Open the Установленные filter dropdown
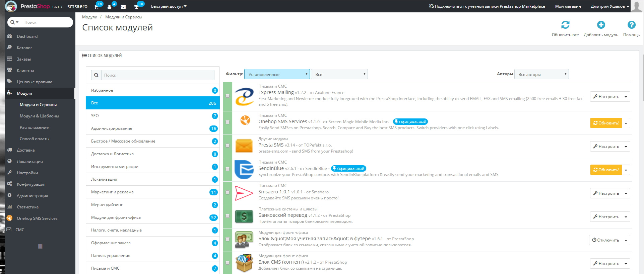This screenshot has width=644, height=274. tap(277, 74)
